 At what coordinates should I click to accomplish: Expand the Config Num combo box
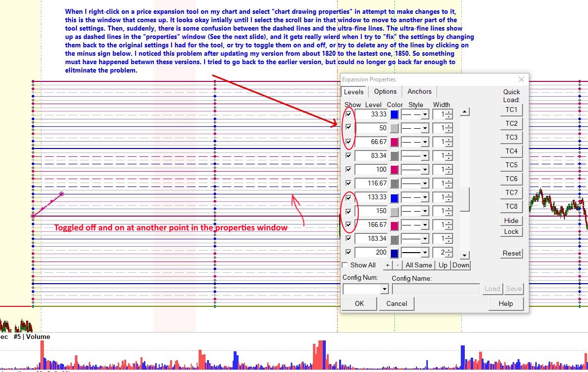[384, 289]
